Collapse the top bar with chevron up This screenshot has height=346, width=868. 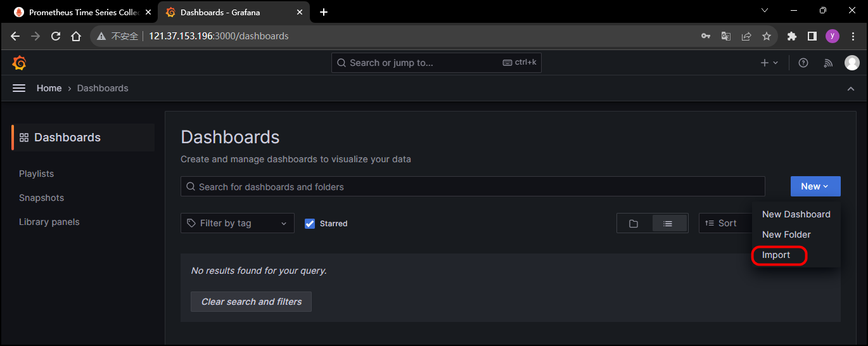[x=851, y=89]
